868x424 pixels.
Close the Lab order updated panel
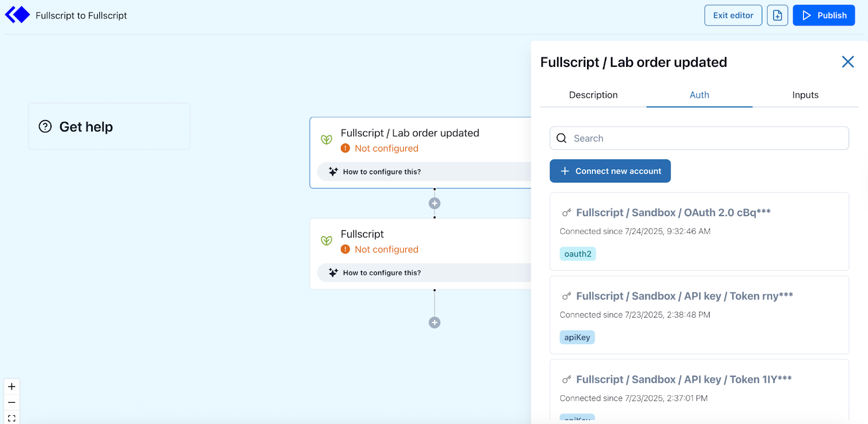(x=847, y=62)
